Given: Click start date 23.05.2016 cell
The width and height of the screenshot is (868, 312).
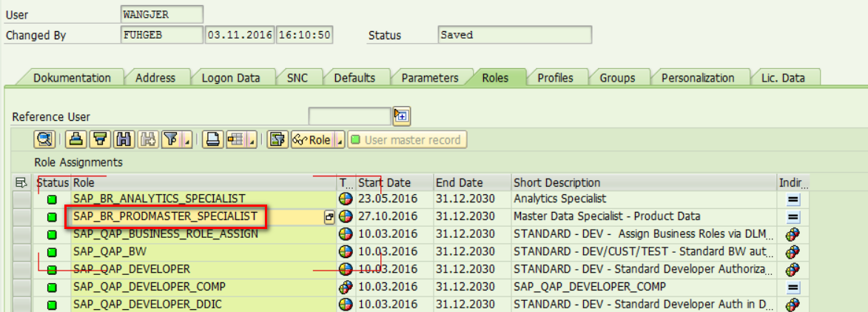Looking at the screenshot, I should [394, 199].
